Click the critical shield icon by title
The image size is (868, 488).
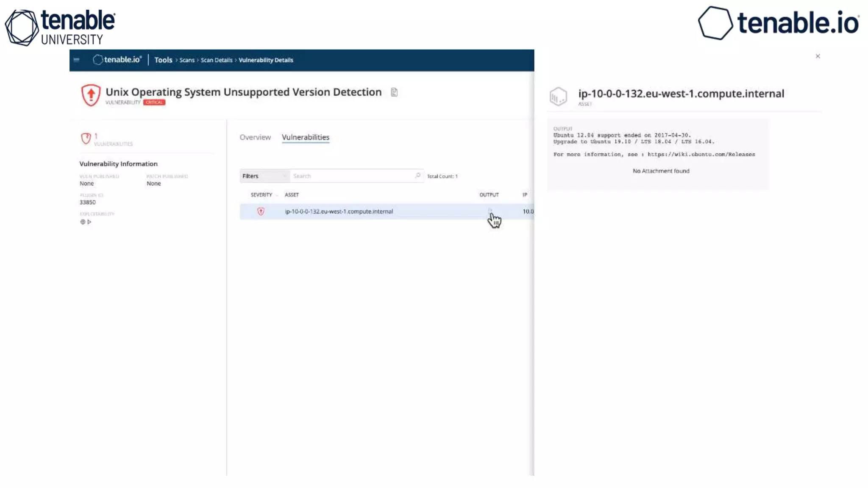(x=91, y=95)
